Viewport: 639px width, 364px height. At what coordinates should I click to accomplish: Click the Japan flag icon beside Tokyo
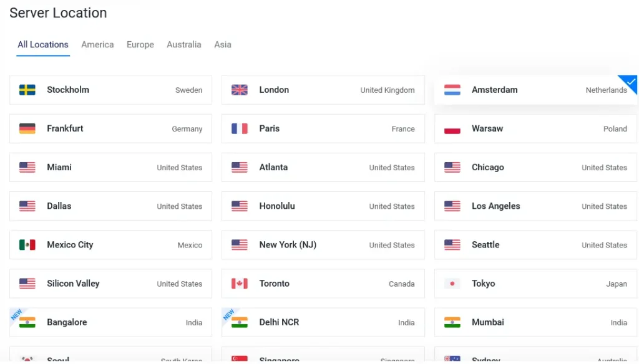(x=452, y=284)
